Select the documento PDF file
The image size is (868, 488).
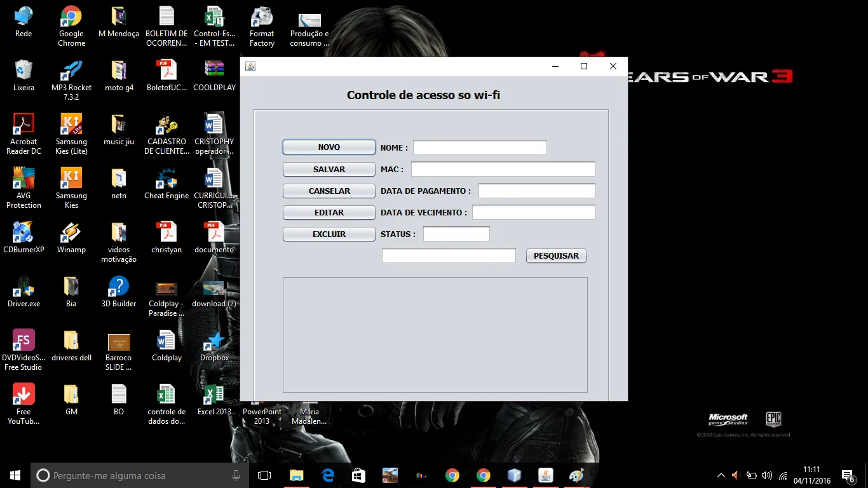214,239
